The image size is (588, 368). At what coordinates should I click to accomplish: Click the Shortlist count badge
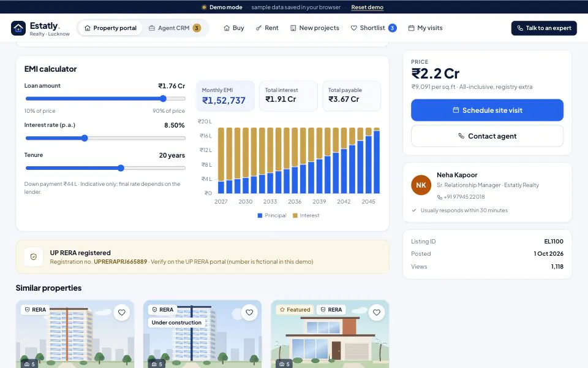click(x=392, y=28)
